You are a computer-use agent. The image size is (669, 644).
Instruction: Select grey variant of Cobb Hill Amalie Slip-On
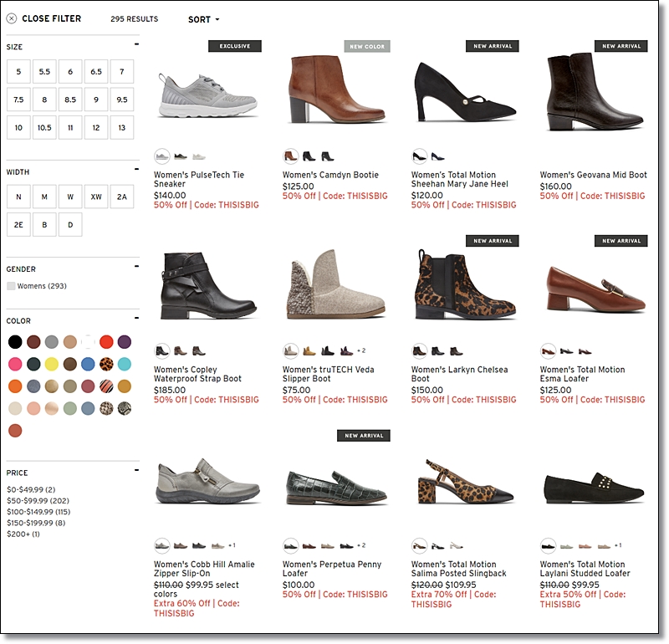(x=161, y=545)
